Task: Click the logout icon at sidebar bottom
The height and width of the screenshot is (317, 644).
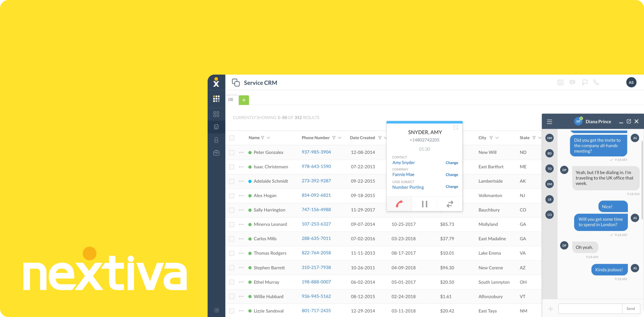Action: pos(216,310)
